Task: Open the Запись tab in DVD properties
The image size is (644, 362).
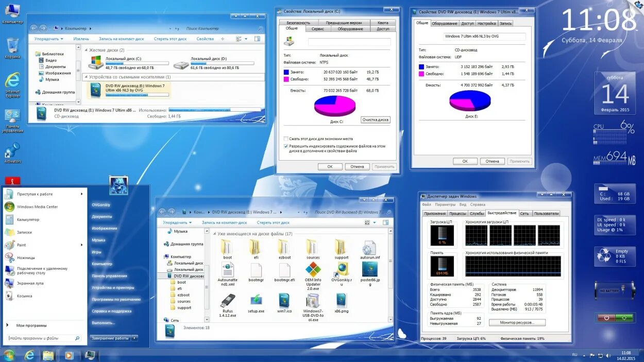Action: [506, 23]
